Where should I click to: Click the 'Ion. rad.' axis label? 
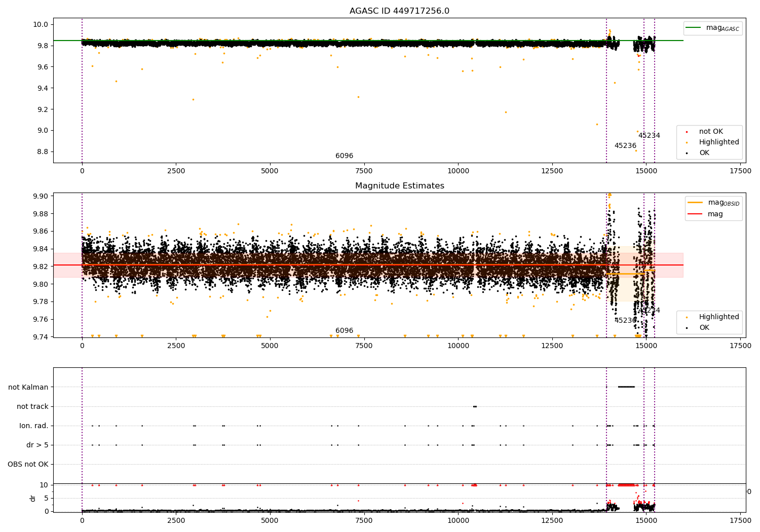pos(34,426)
